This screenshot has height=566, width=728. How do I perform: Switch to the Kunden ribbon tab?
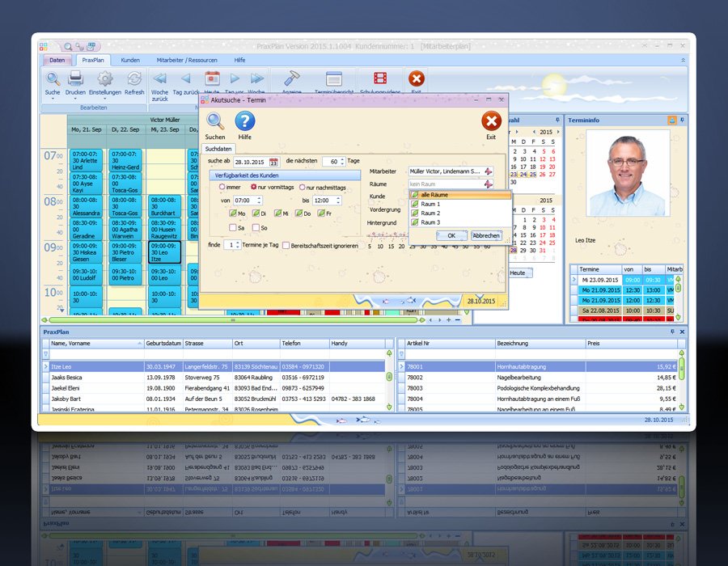[x=130, y=61]
